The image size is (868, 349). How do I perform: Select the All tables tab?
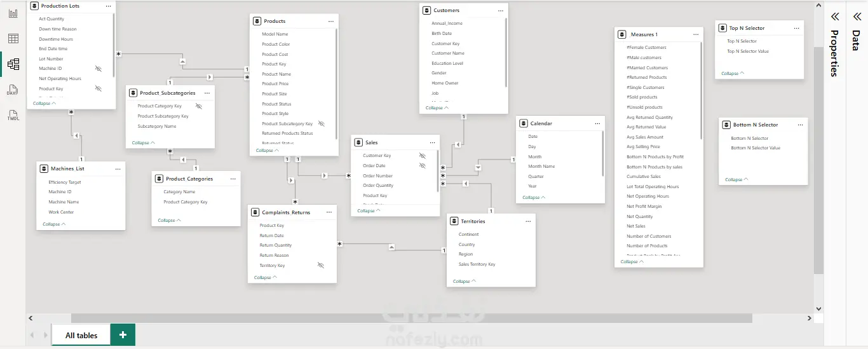click(81, 335)
